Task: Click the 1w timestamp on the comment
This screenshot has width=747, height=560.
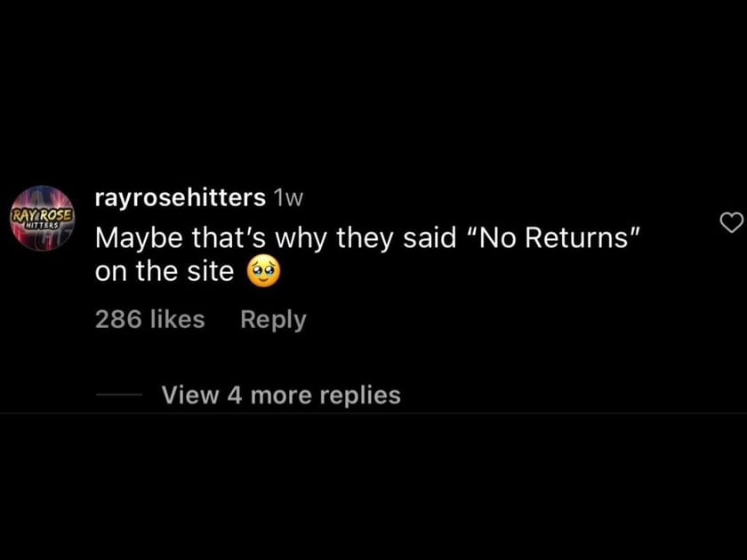Action: click(288, 198)
